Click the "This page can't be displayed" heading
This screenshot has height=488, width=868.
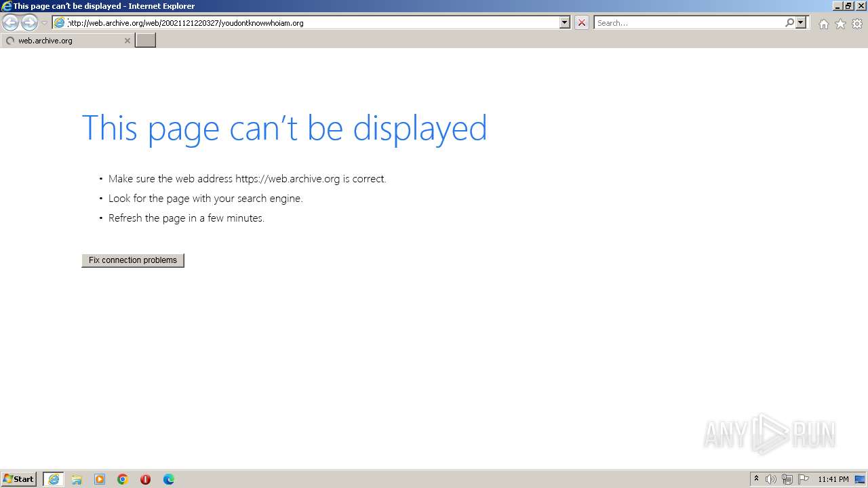[284, 127]
